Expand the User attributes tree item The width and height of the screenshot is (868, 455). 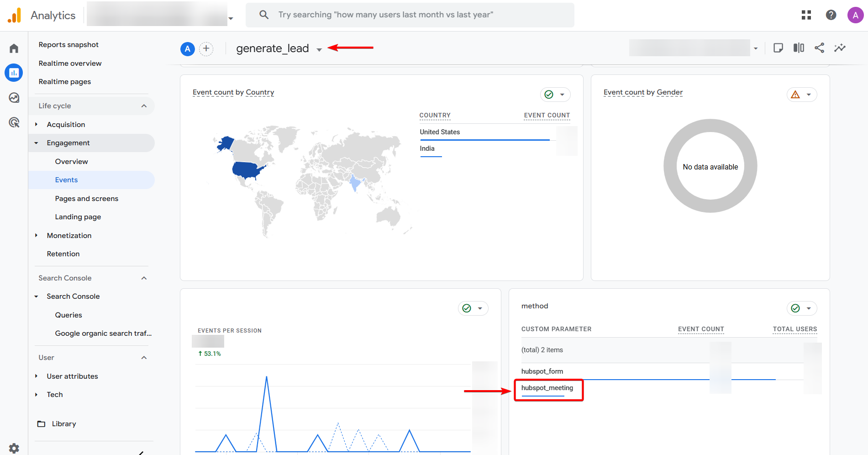pyautogui.click(x=36, y=376)
